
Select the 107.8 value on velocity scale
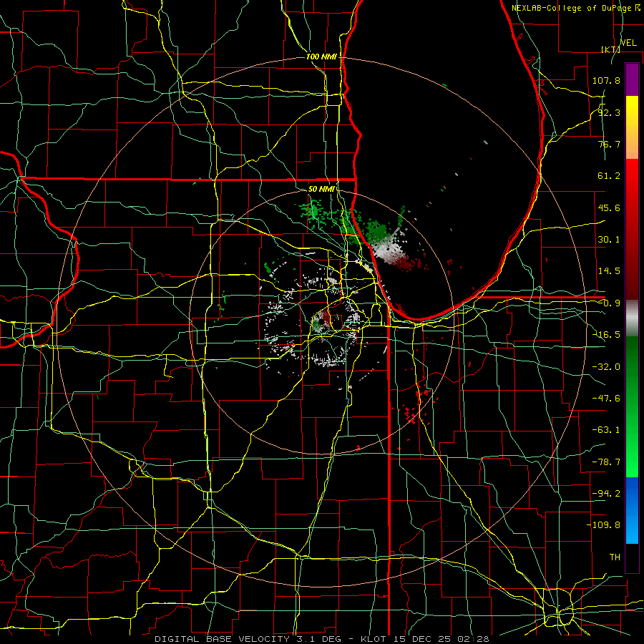pos(606,80)
